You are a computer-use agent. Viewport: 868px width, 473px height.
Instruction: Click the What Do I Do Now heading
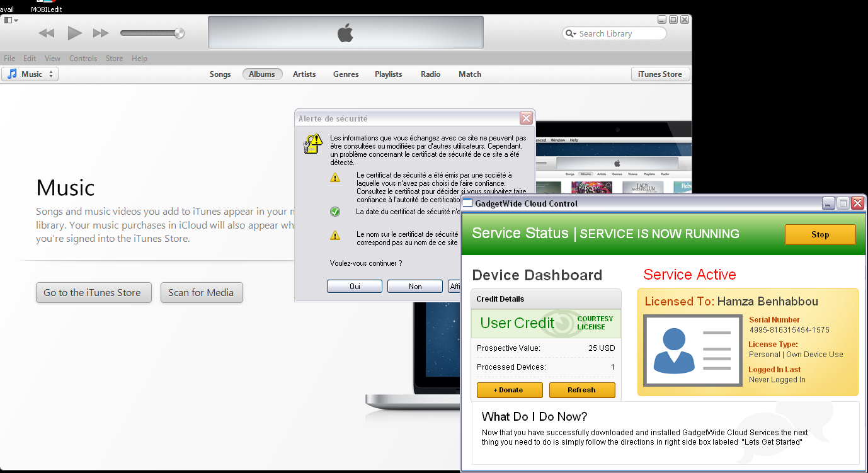535,417
